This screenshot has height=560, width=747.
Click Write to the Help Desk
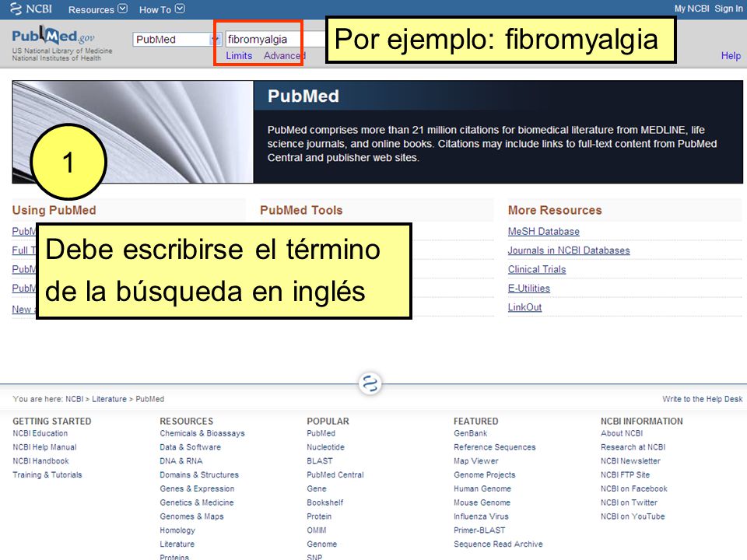pos(702,399)
